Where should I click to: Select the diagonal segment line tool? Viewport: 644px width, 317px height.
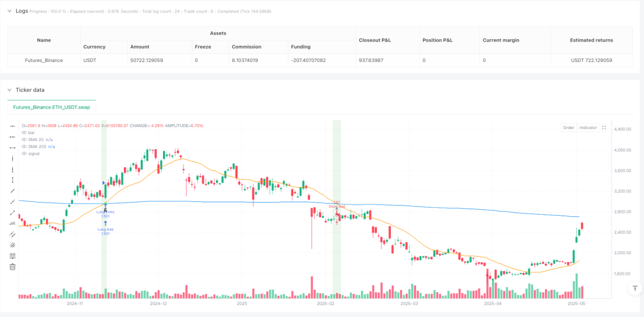pyautogui.click(x=12, y=212)
